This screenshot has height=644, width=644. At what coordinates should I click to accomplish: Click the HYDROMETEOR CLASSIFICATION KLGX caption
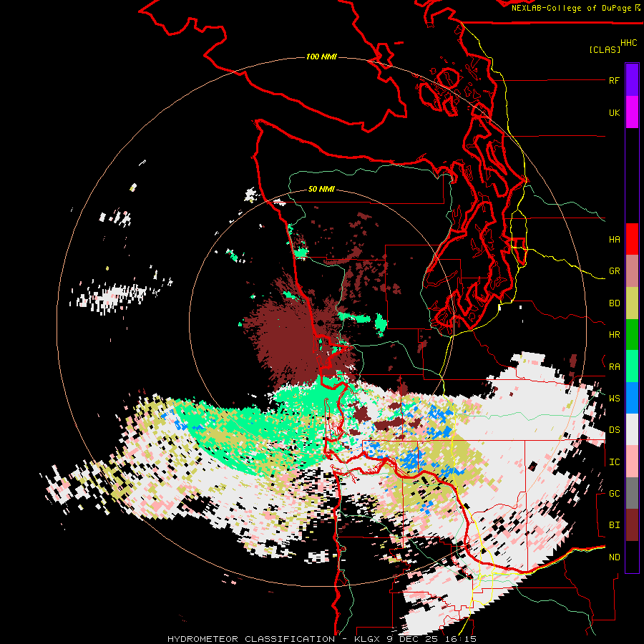point(321,639)
